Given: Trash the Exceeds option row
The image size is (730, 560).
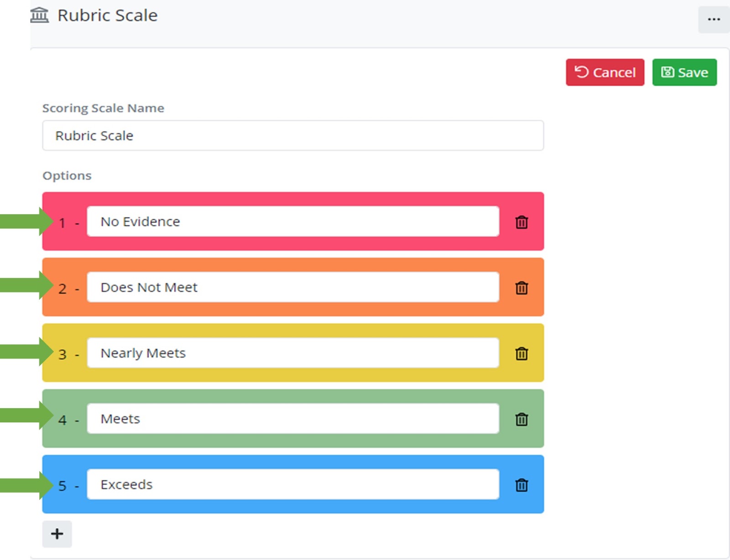Looking at the screenshot, I should (x=521, y=485).
